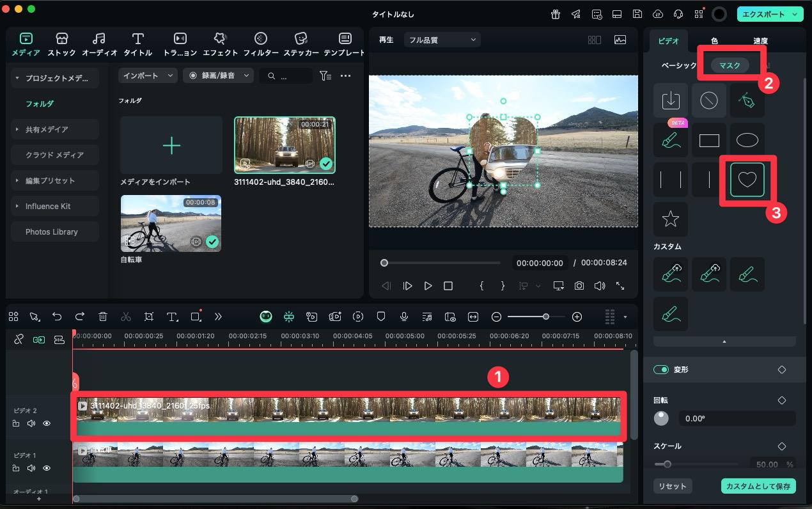Toggle the スケール keyframe diamond
The height and width of the screenshot is (509, 812).
click(x=781, y=446)
